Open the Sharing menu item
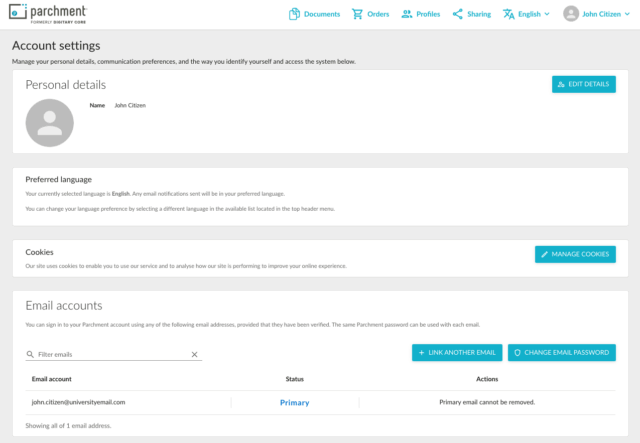Image resolution: width=640 pixels, height=443 pixels. [471, 14]
